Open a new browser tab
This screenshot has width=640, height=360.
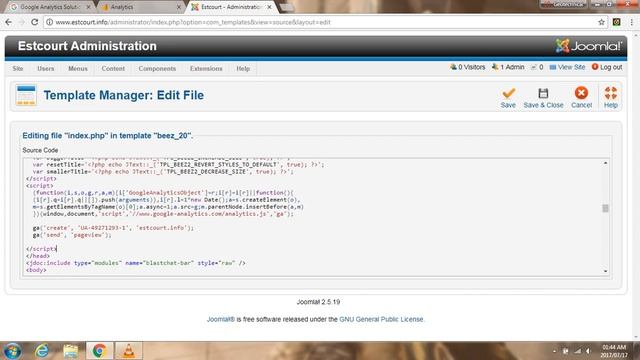coord(287,7)
